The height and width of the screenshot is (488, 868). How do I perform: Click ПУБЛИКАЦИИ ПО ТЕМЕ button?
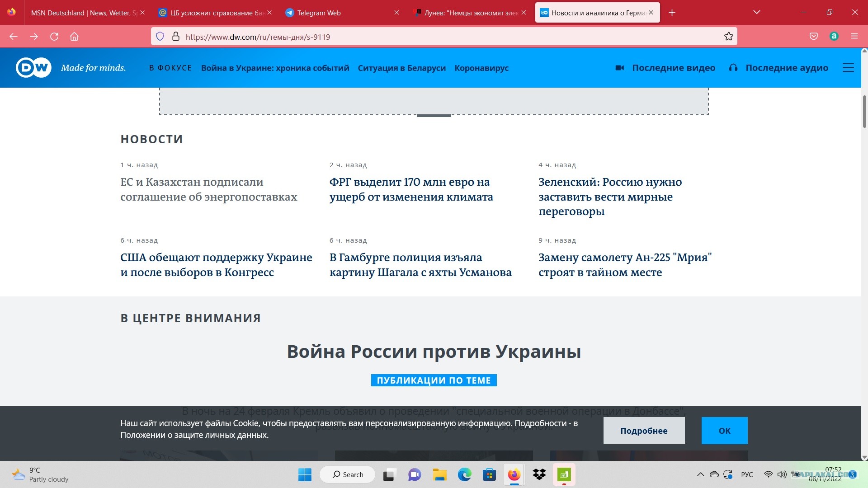click(x=434, y=380)
